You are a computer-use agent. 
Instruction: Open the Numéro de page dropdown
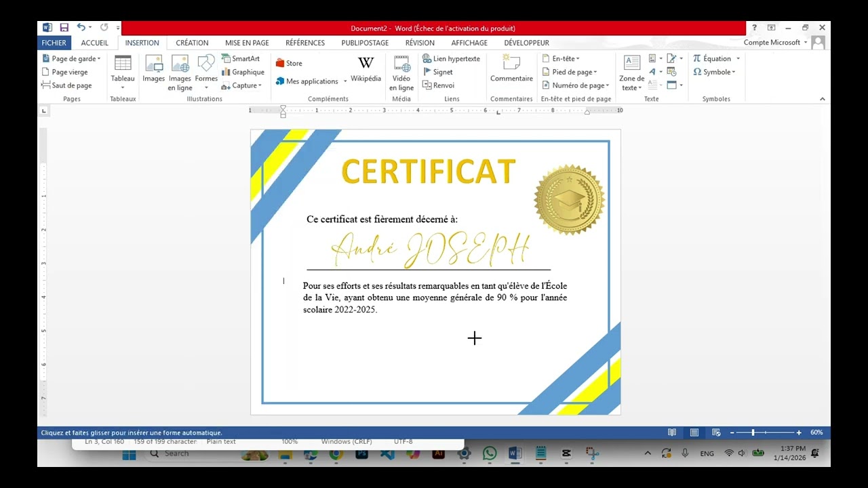click(x=576, y=85)
